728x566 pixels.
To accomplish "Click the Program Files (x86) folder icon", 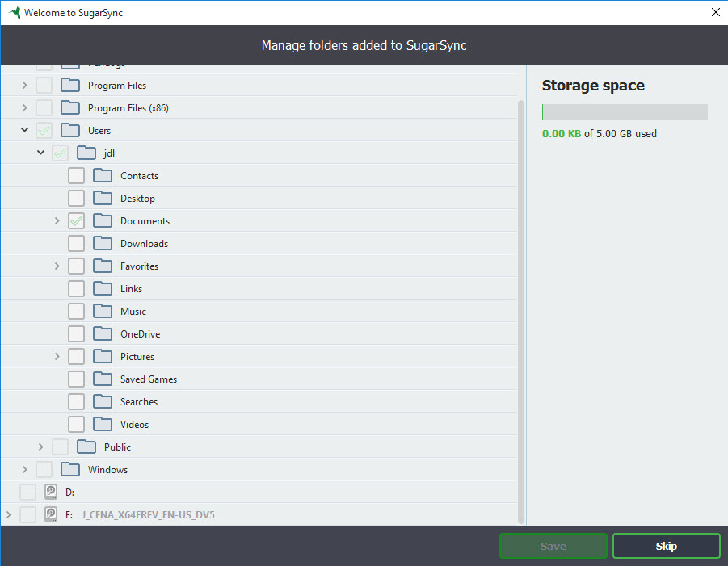I will click(70, 108).
